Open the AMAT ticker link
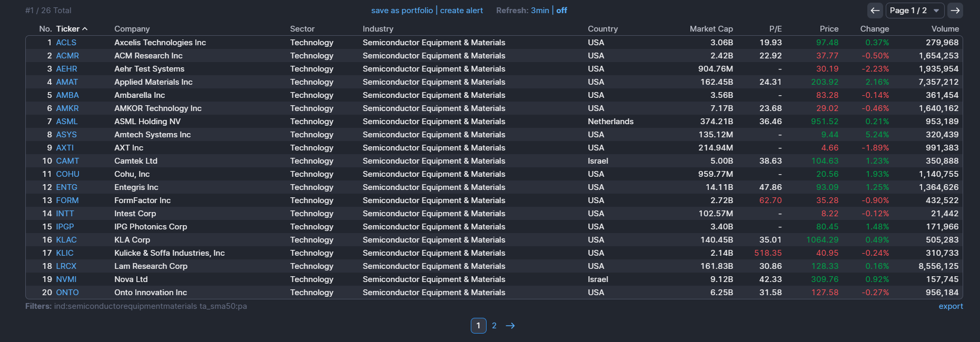Viewport: 980px width, 342px height. (x=67, y=82)
